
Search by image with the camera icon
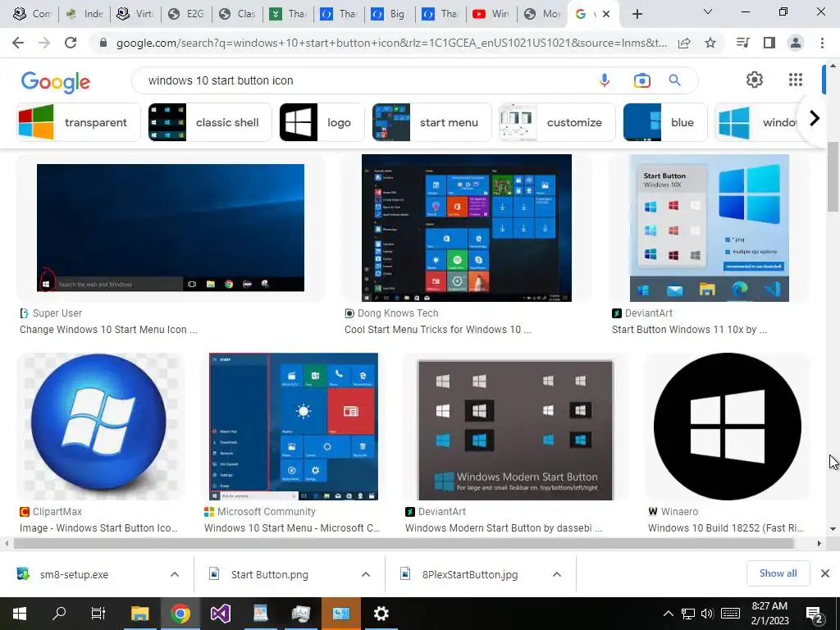point(641,80)
